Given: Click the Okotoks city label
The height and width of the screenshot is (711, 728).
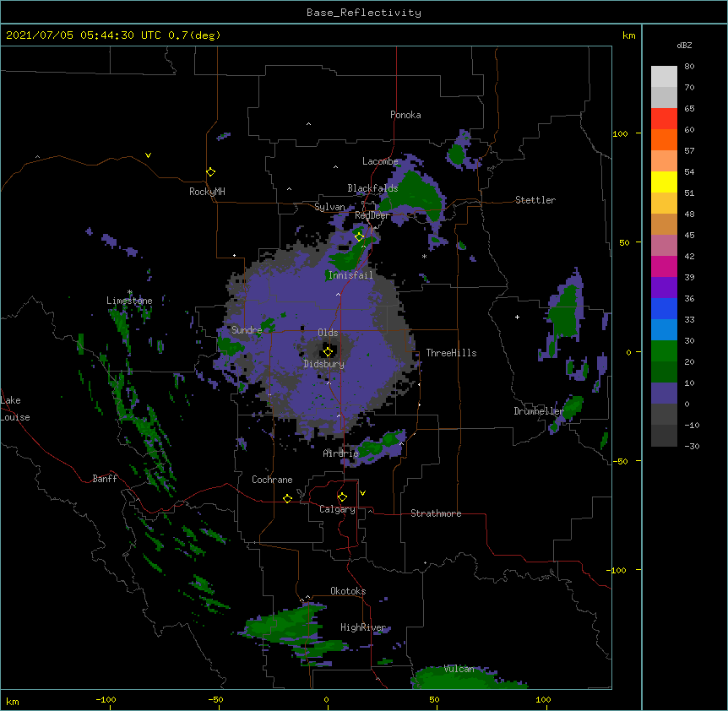Looking at the screenshot, I should (348, 591).
